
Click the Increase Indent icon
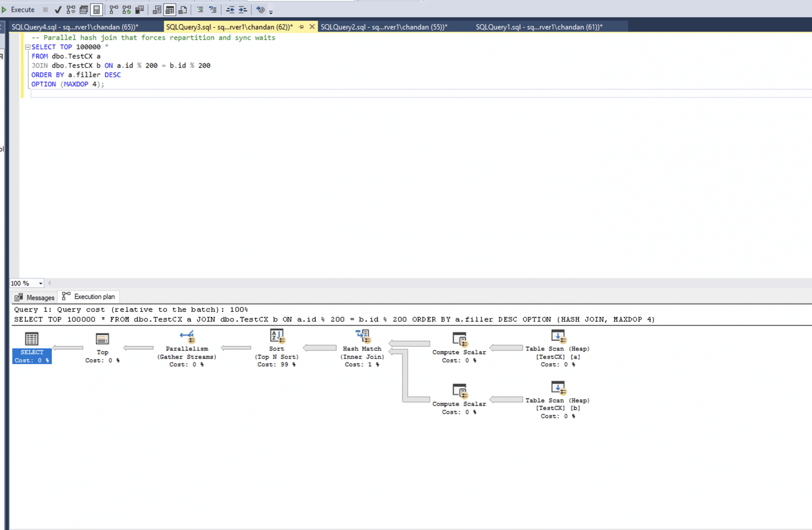click(243, 10)
